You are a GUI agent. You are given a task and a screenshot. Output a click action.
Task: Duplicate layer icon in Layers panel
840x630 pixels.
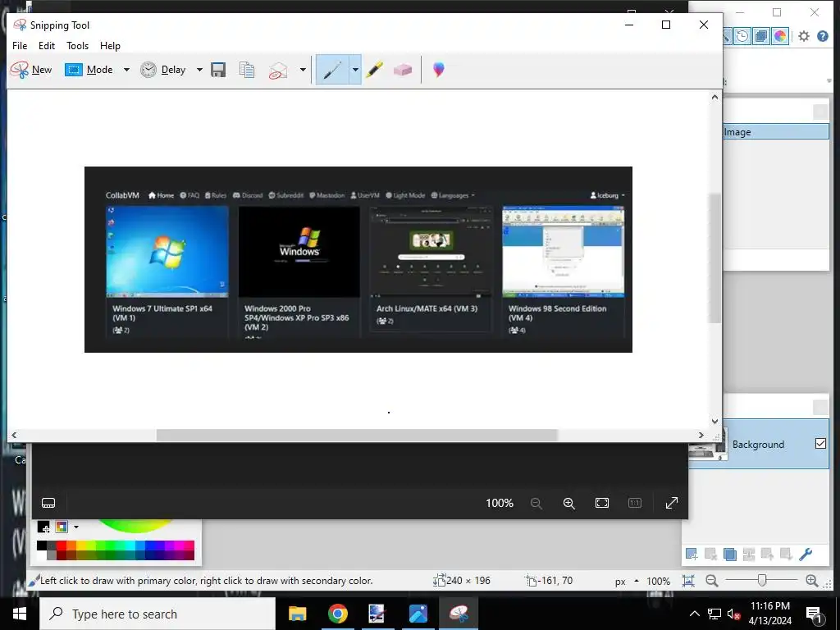point(729,554)
